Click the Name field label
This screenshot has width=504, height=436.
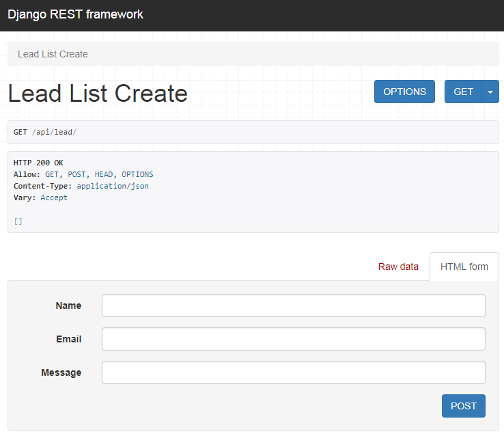coord(68,305)
